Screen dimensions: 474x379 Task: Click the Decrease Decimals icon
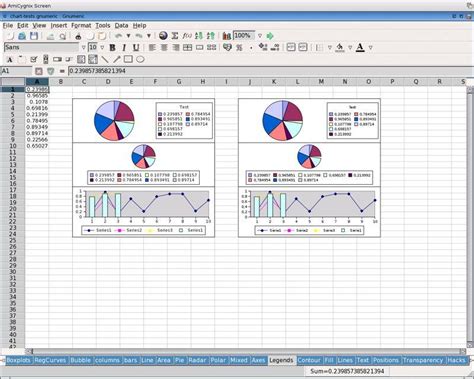point(275,47)
